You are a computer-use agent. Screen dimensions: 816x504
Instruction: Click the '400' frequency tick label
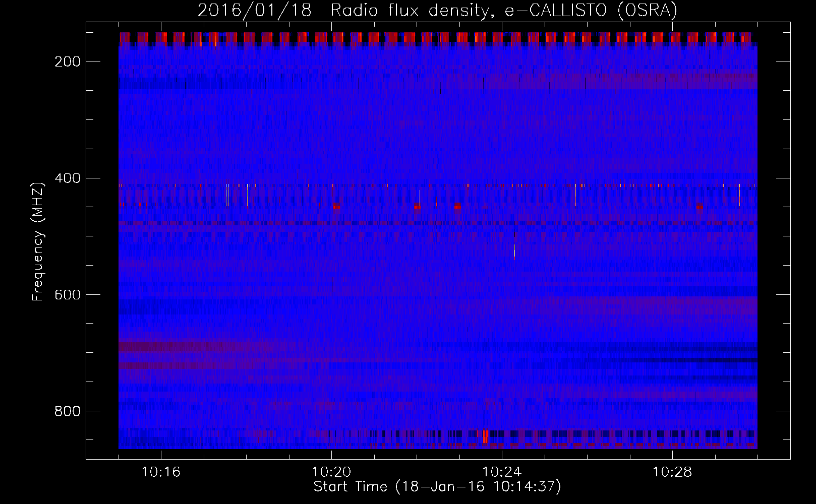67,178
